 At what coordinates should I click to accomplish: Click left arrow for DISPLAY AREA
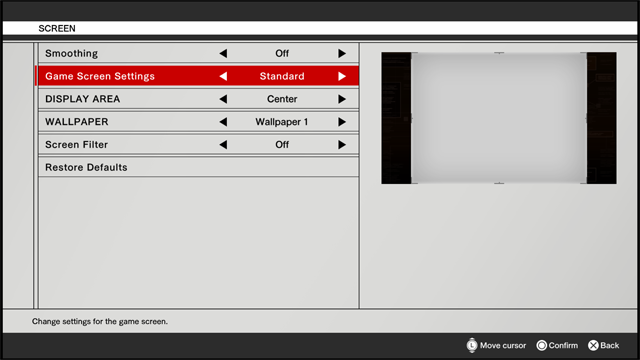click(223, 99)
